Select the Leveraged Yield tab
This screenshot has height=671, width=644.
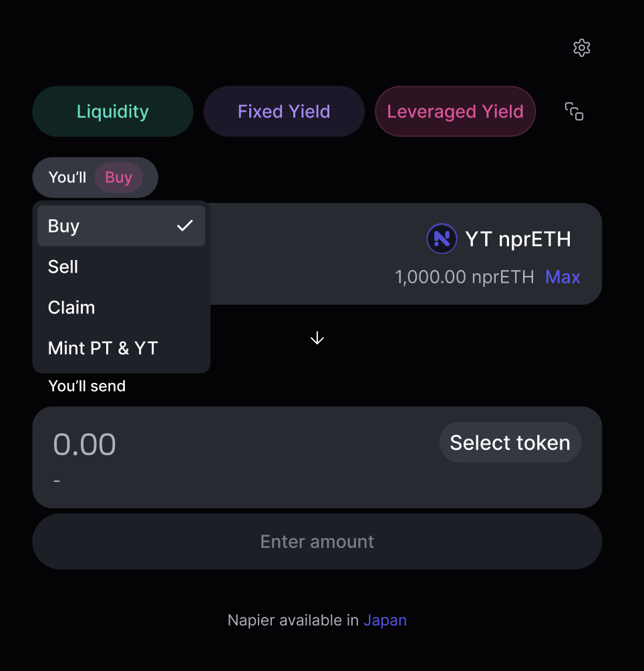[x=455, y=112]
